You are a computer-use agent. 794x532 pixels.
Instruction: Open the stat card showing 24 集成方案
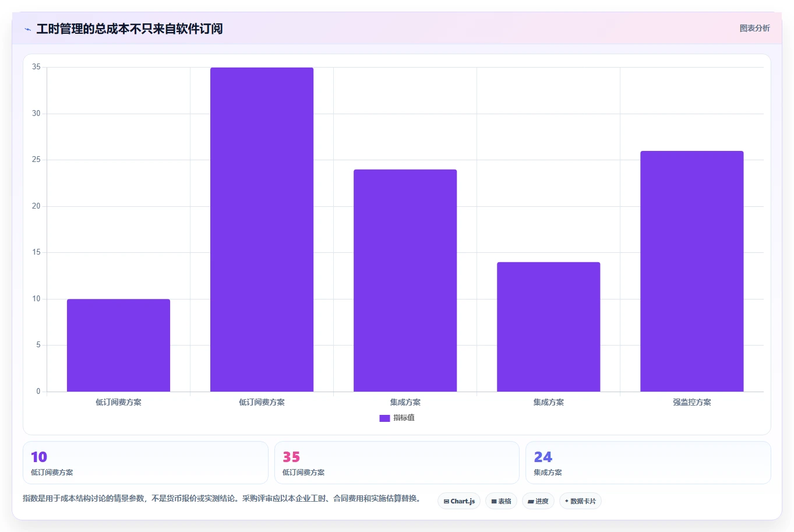[x=648, y=463]
